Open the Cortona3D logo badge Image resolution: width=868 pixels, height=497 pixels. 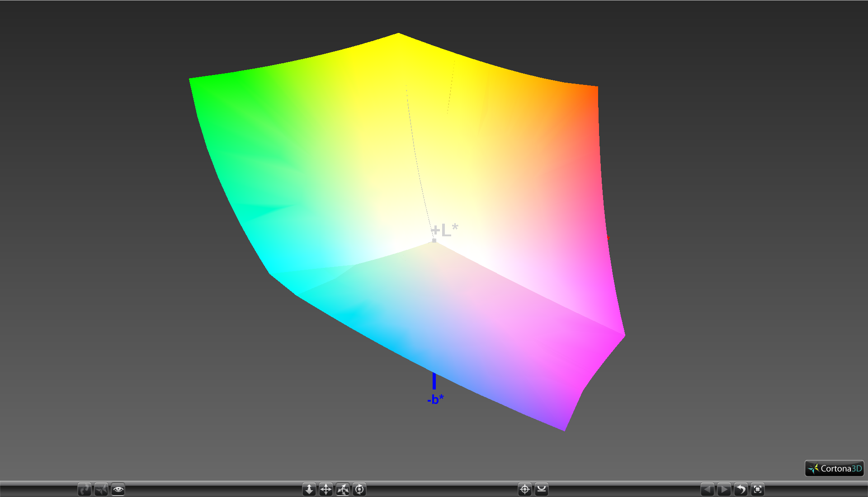click(835, 469)
